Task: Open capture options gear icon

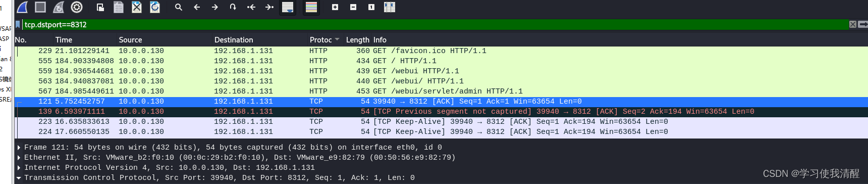Action: pos(77,7)
